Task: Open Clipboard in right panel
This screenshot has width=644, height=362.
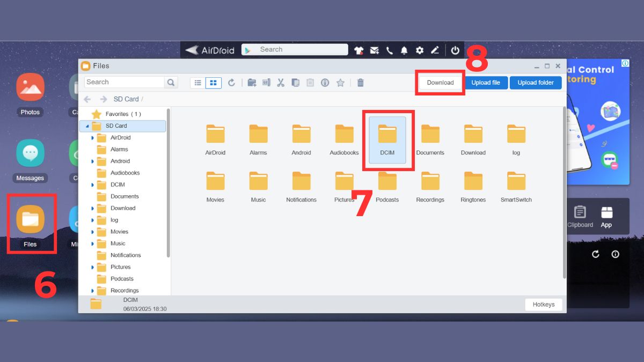Action: tap(580, 217)
